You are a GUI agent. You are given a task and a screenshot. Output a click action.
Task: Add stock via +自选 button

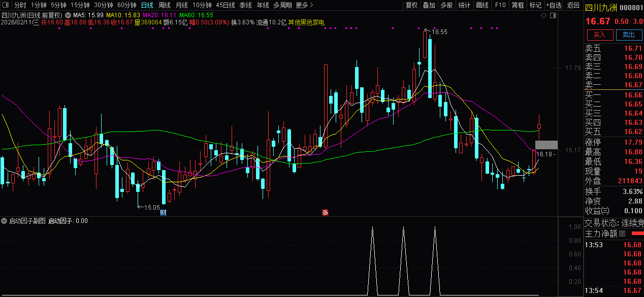pyautogui.click(x=554, y=5)
